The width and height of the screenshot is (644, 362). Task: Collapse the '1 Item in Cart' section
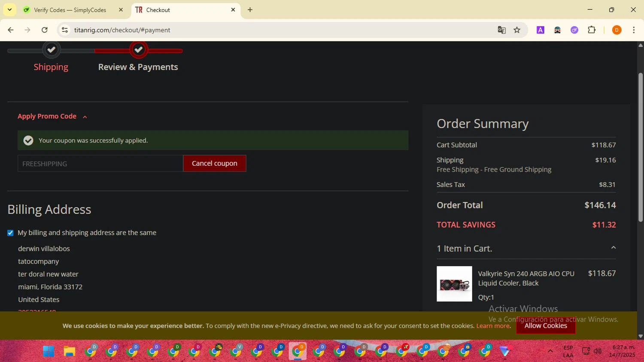[526, 249]
